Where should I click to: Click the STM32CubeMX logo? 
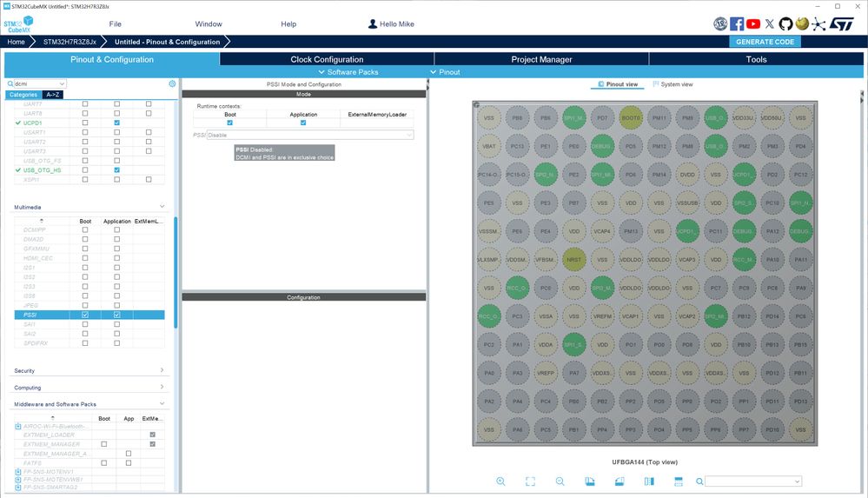(x=19, y=23)
